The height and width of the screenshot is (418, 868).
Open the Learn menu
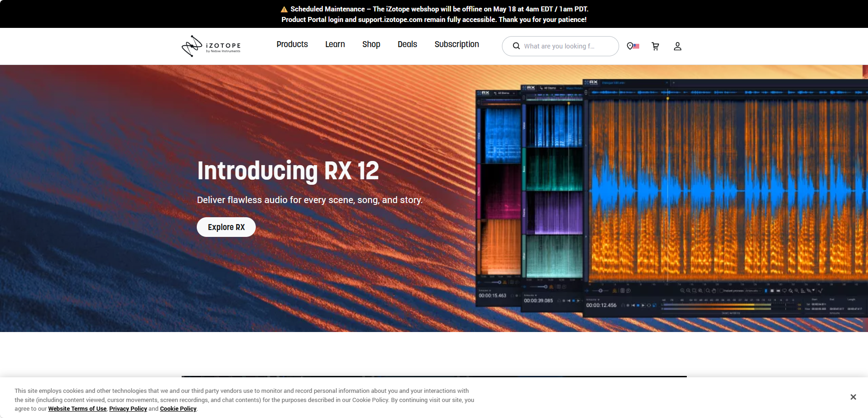pyautogui.click(x=335, y=44)
